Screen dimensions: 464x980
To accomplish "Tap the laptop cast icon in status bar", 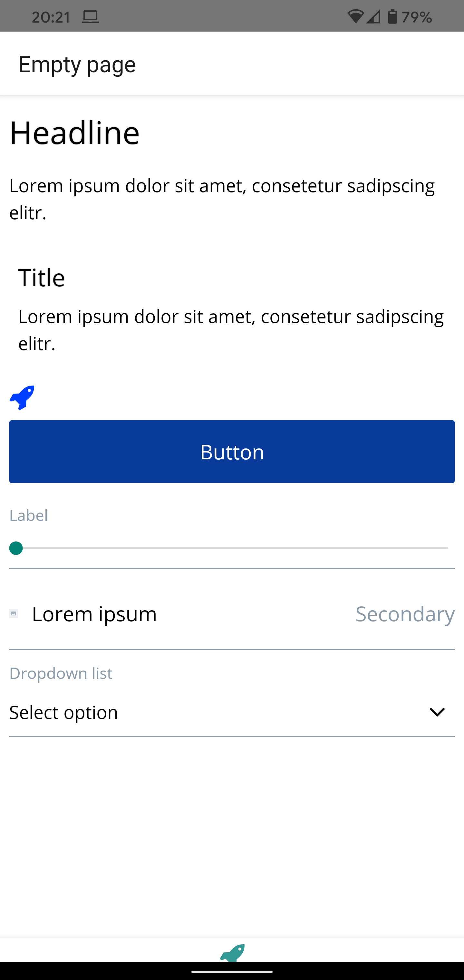I will [x=91, y=17].
